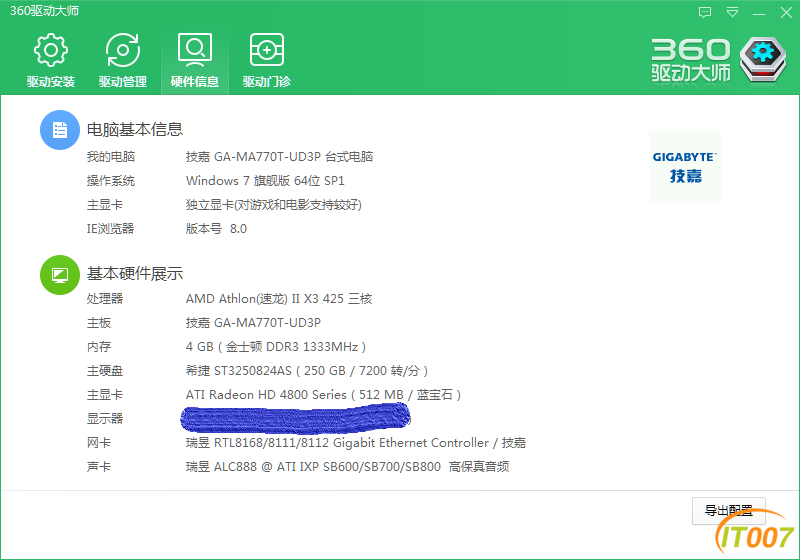Click the 基本硬件展示 heading
Screen dimensions: 800x560
point(135,274)
